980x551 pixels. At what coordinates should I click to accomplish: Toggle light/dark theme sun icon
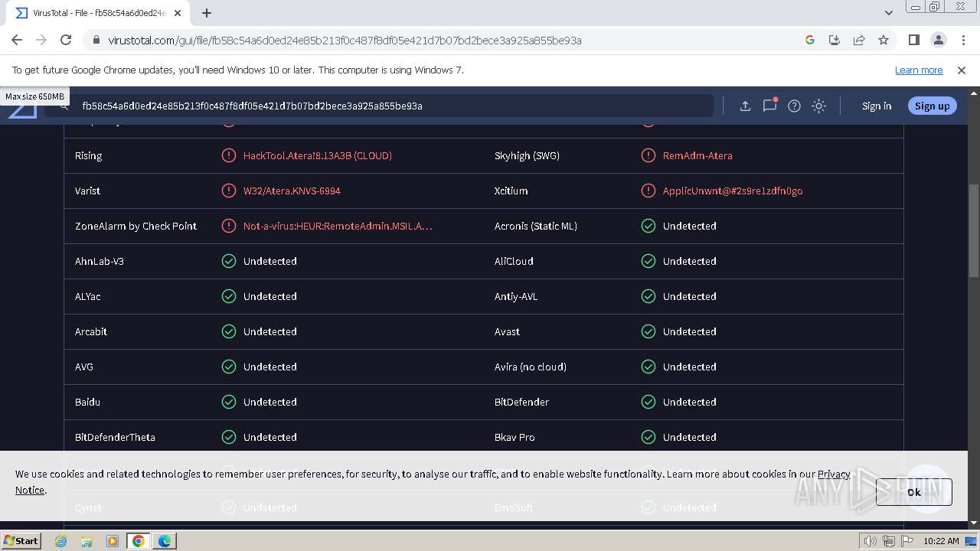(x=818, y=106)
